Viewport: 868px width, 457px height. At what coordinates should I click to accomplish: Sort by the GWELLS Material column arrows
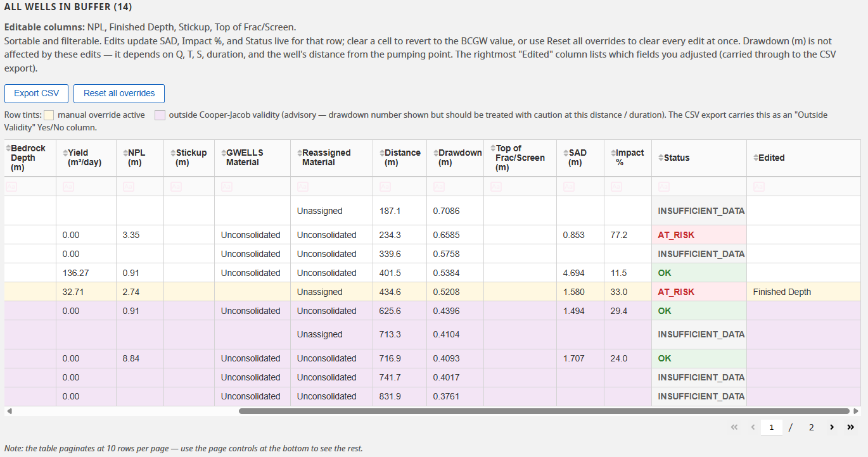pyautogui.click(x=224, y=153)
